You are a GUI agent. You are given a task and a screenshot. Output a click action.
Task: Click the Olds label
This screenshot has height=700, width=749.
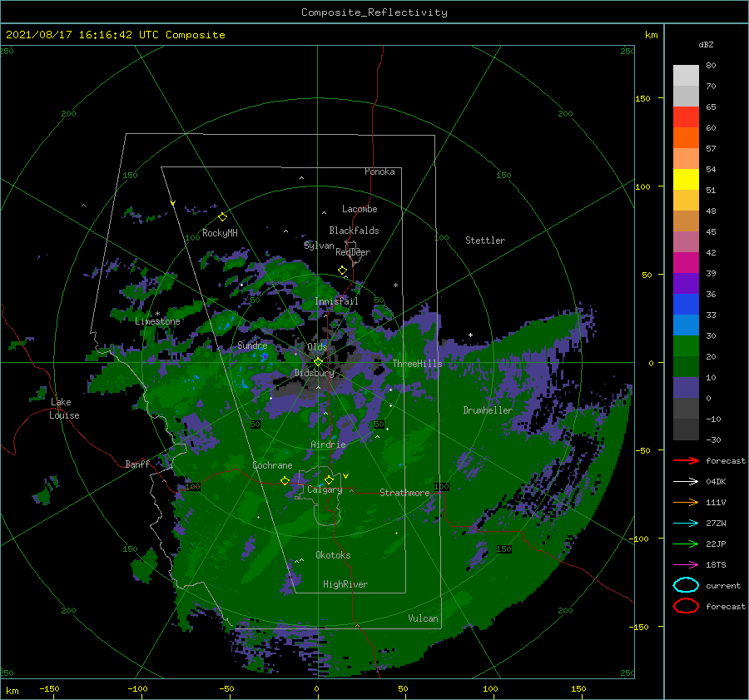coord(317,347)
